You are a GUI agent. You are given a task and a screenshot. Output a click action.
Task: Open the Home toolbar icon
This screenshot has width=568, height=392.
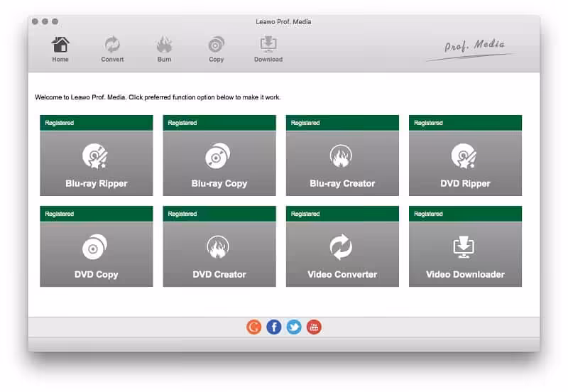[x=60, y=49]
